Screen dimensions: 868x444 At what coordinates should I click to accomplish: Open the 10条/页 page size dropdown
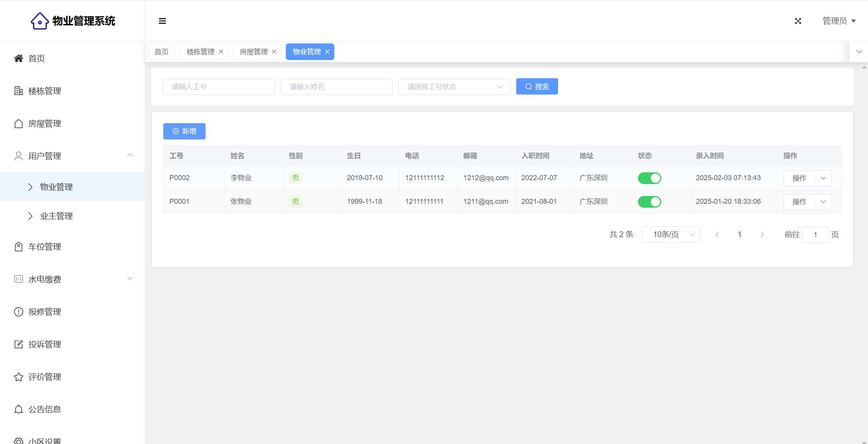pos(671,235)
